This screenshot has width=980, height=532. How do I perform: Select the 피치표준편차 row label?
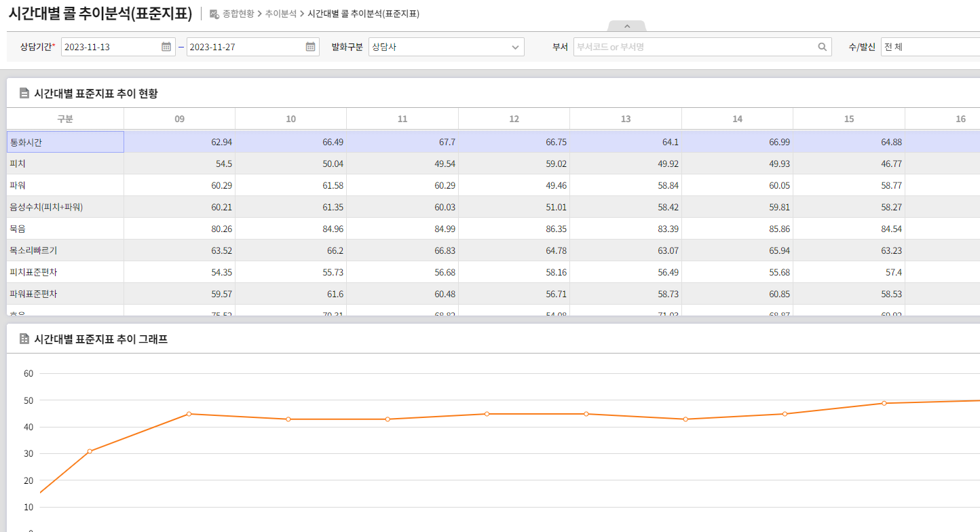[x=65, y=272]
